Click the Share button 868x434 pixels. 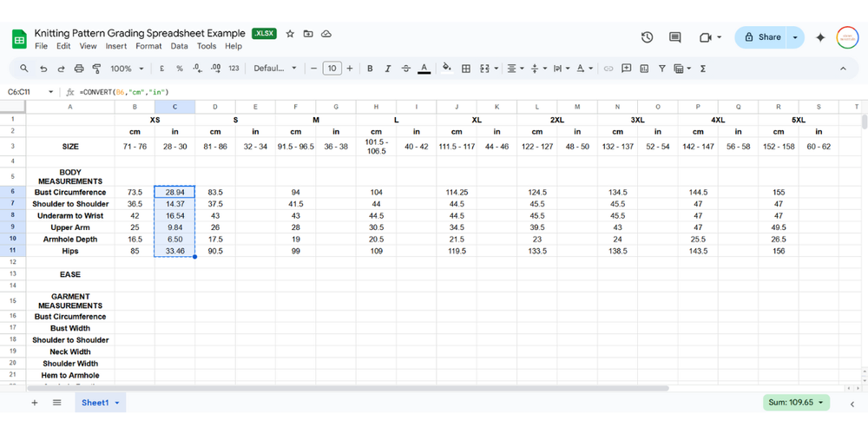tap(761, 37)
